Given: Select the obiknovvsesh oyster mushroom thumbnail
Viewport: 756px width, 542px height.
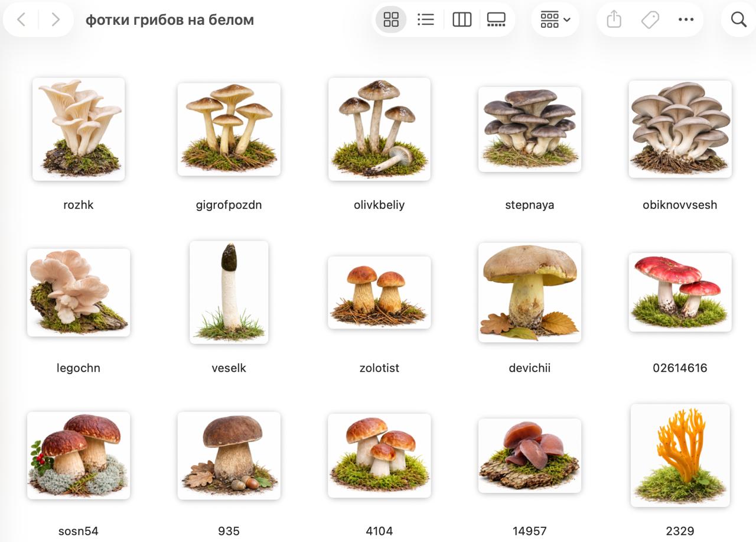Looking at the screenshot, I should click(680, 129).
